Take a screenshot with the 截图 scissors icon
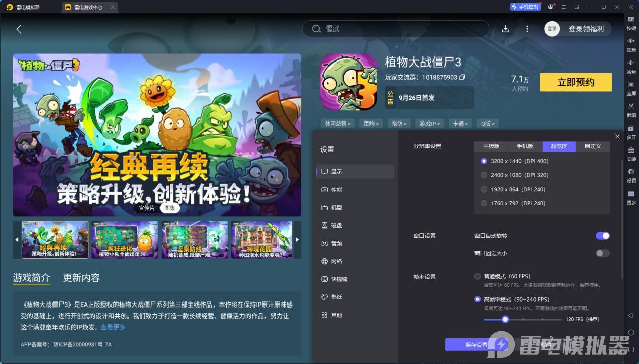639x364 pixels. point(631,106)
